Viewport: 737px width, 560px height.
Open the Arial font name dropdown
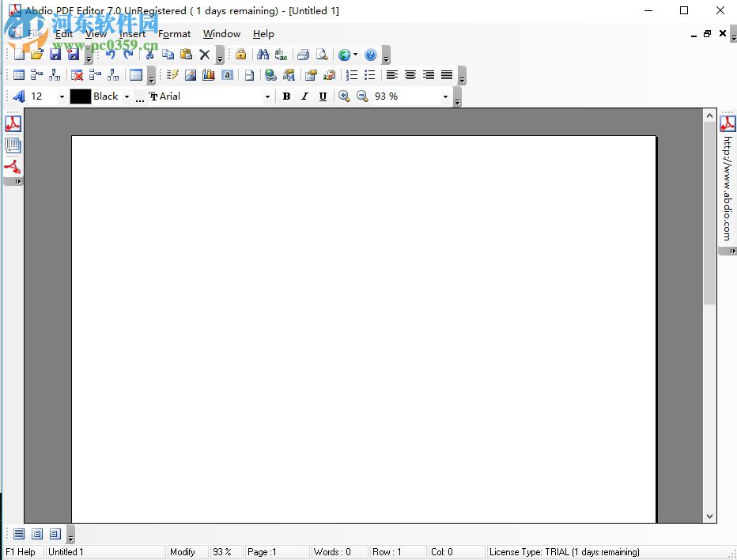tap(267, 96)
